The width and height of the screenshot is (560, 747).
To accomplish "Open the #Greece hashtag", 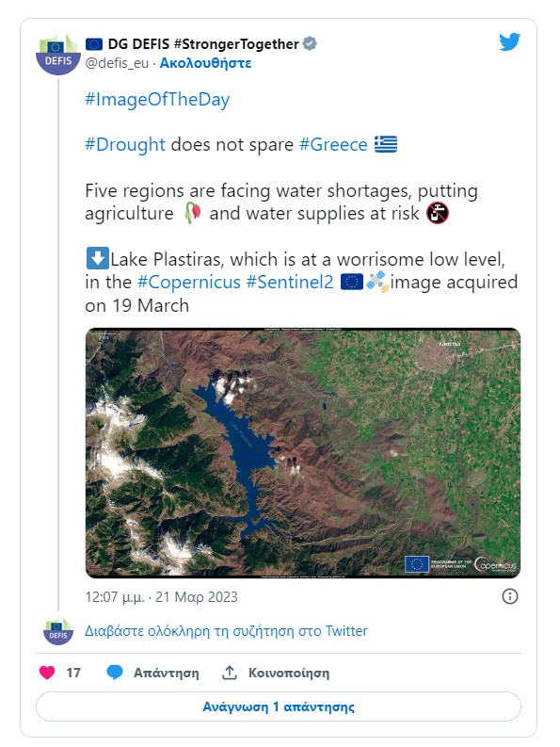I will (333, 144).
